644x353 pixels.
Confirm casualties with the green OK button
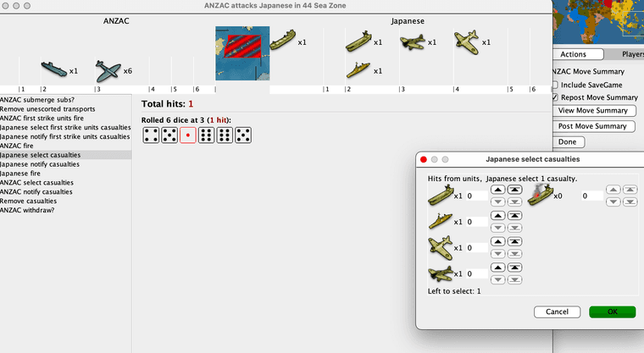pyautogui.click(x=612, y=312)
